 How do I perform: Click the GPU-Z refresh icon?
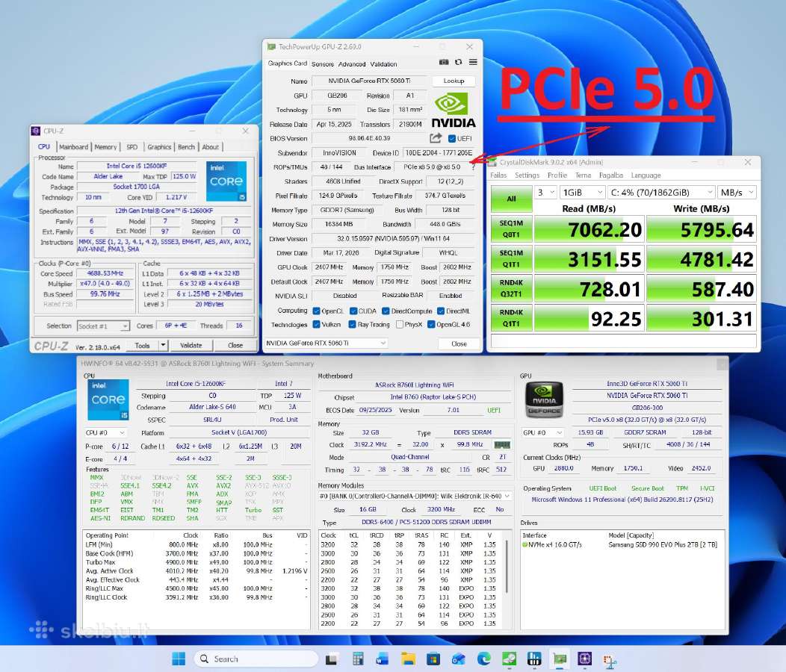tap(458, 62)
